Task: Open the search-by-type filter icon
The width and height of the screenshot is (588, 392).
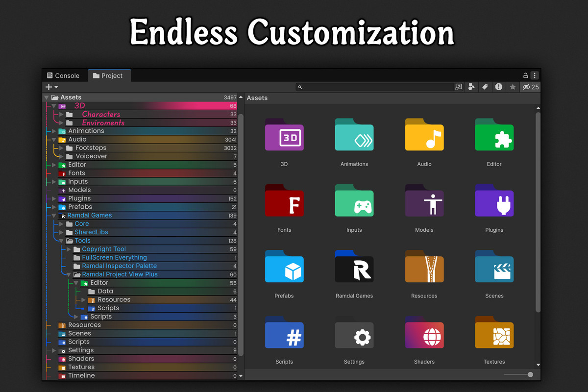Action: tap(471, 87)
